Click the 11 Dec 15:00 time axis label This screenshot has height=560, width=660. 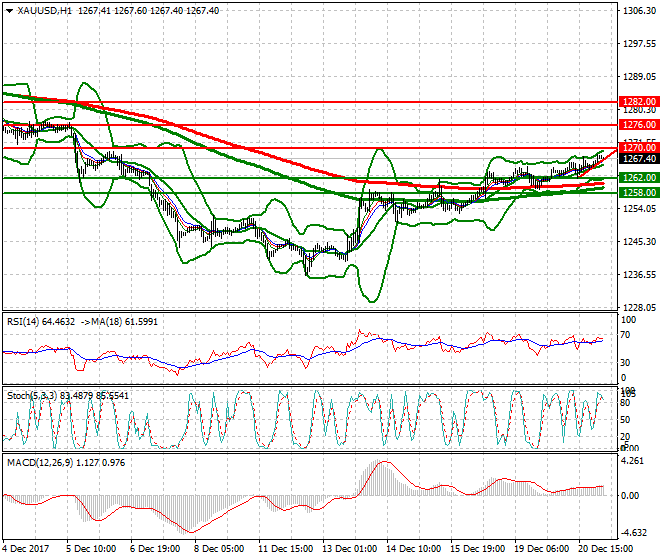[x=286, y=549]
